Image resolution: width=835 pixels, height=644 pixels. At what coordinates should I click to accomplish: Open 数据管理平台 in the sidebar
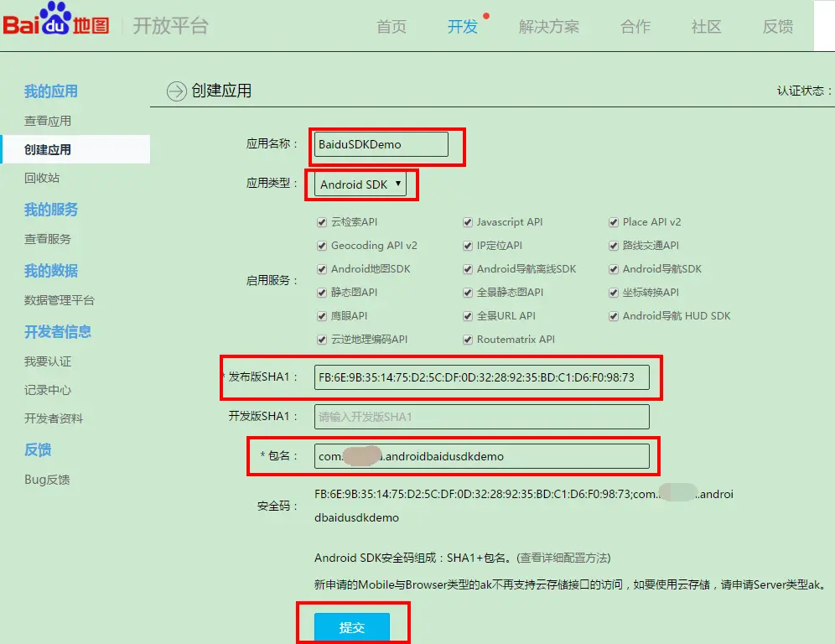60,300
